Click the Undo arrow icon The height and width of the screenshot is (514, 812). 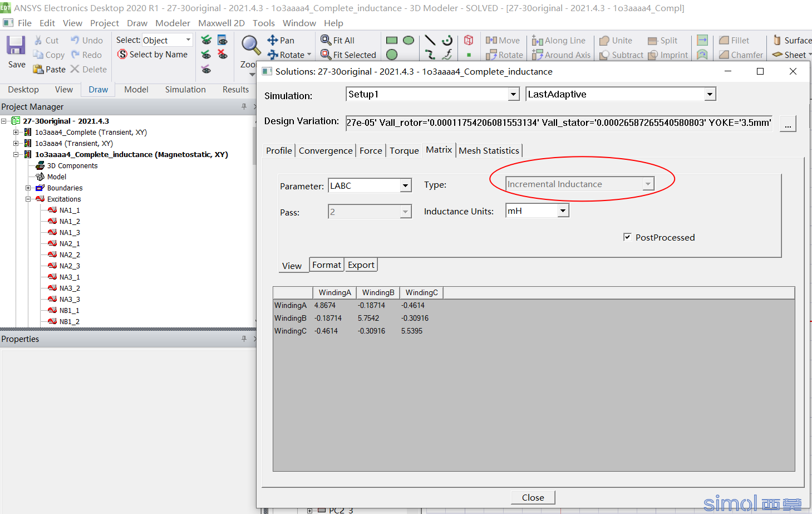75,40
